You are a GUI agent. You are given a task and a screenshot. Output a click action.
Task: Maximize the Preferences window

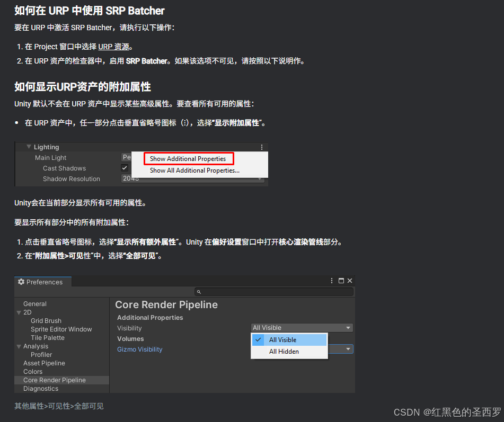coord(341,281)
